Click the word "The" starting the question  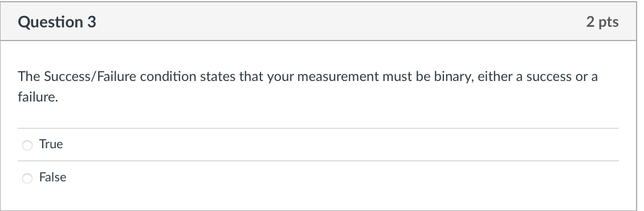tap(28, 76)
